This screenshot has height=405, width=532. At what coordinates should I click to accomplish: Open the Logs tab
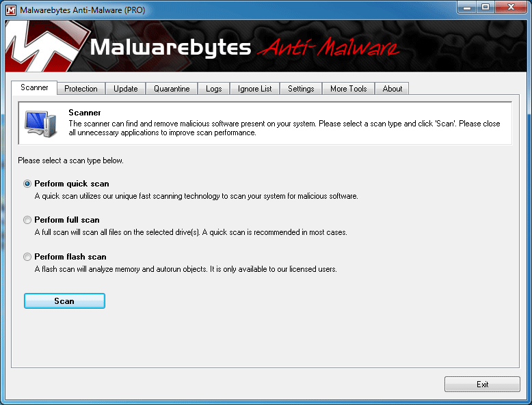click(214, 89)
